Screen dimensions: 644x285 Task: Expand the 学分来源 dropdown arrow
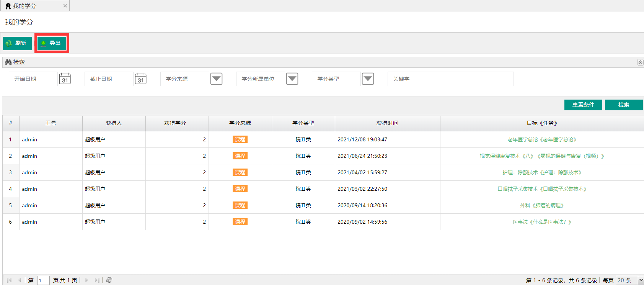[x=216, y=79]
